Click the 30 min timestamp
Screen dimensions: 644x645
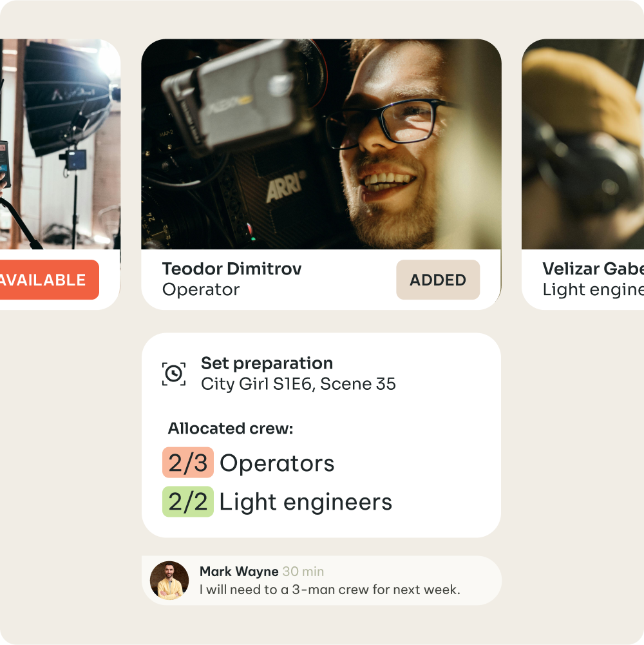click(303, 572)
